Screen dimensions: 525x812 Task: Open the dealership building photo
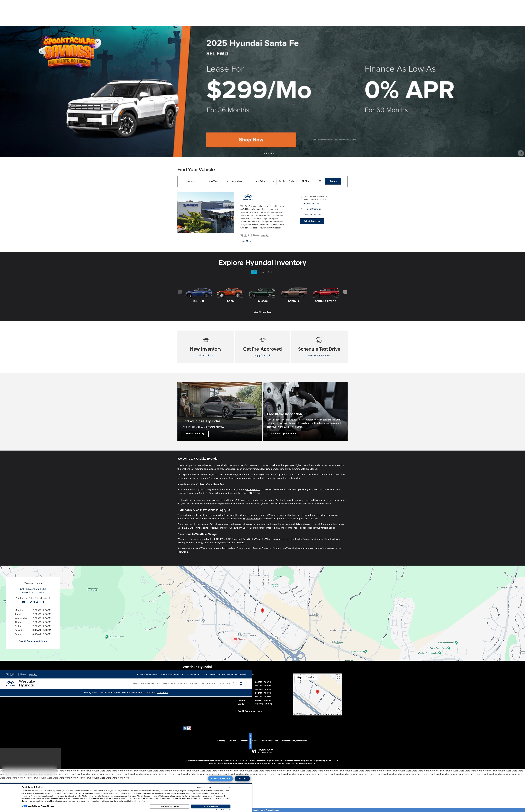(x=206, y=212)
